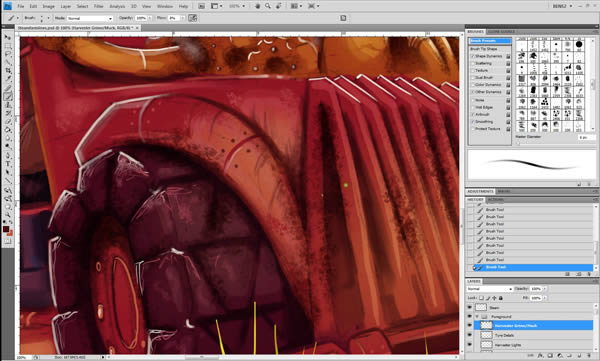Toggle the Smoothing checkbox

click(x=473, y=122)
